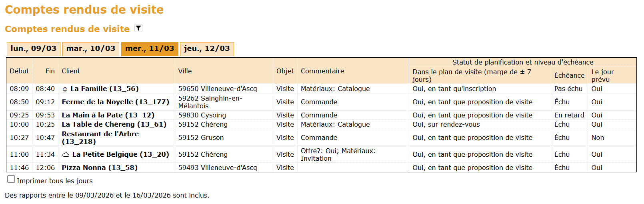Open the mar., 10/03 tab

point(91,49)
